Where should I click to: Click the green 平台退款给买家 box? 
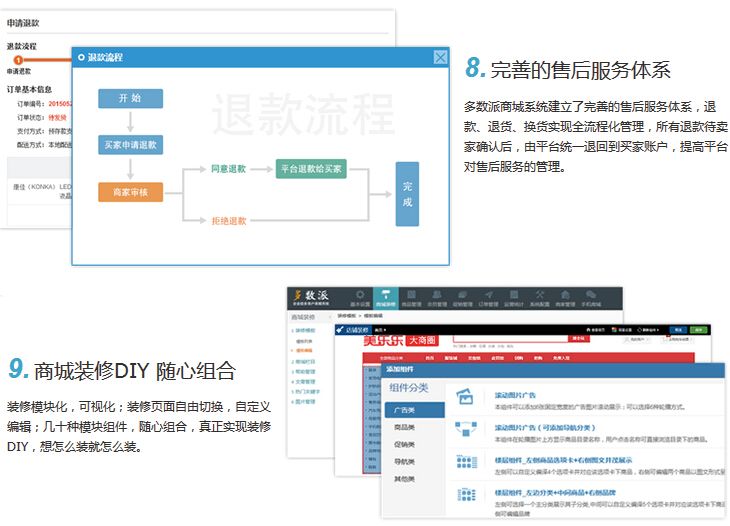pos(311,169)
